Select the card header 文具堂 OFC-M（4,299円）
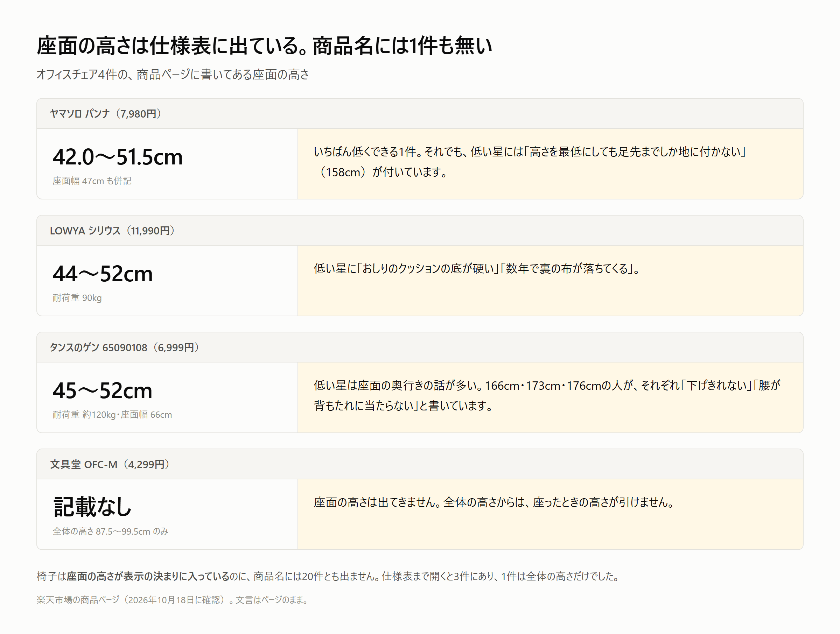840x634 pixels. [420, 464]
